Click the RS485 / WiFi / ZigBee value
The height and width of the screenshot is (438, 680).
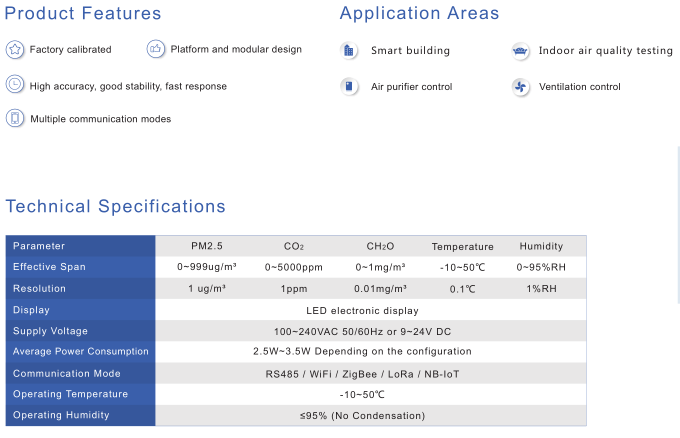click(x=362, y=374)
